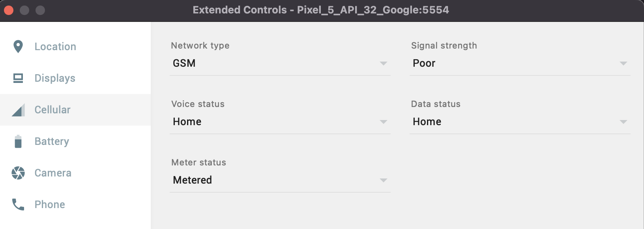Click the Metered value under Meter status
The height and width of the screenshot is (229, 644).
click(192, 180)
